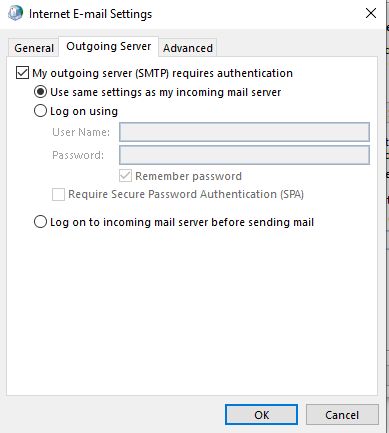Click the SMTP requires authentication label text

pos(162,73)
